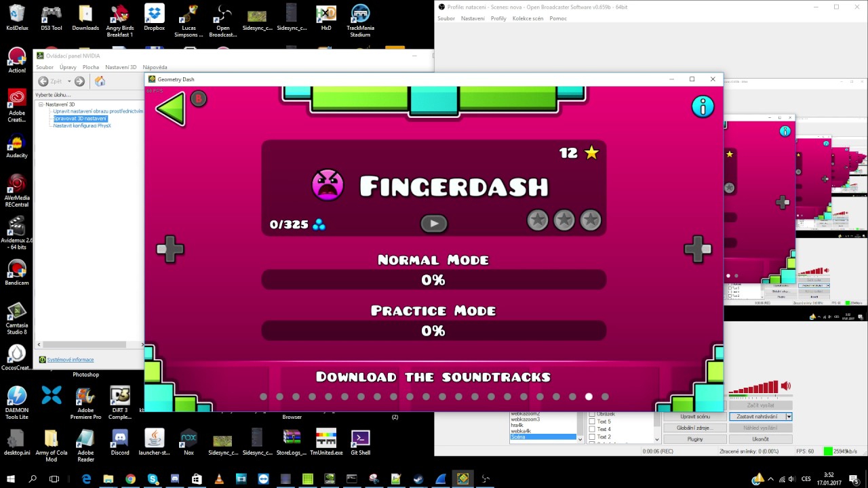Open the Audacity desktop shortcut
Screen dimensions: 868x488
[17, 147]
